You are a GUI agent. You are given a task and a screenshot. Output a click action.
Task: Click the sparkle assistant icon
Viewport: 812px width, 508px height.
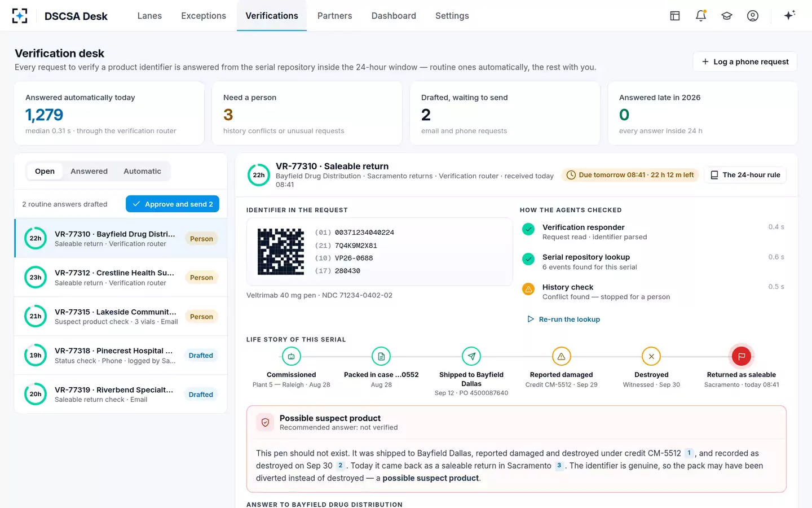point(789,15)
